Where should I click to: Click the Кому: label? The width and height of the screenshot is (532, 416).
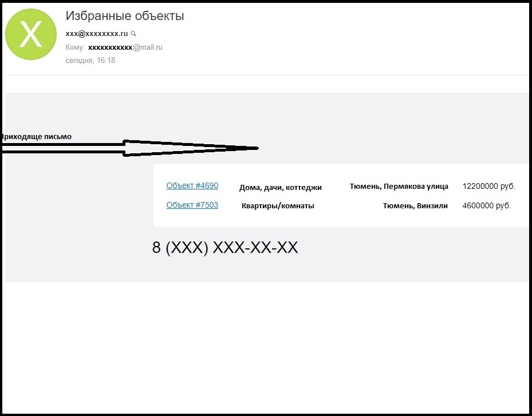75,47
